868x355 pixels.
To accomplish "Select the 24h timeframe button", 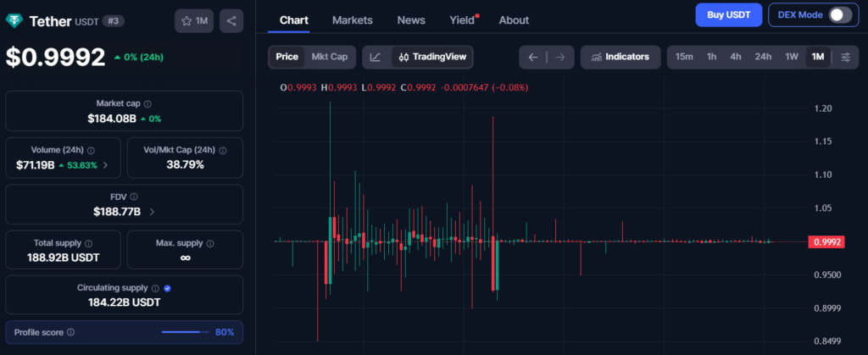I will [763, 57].
